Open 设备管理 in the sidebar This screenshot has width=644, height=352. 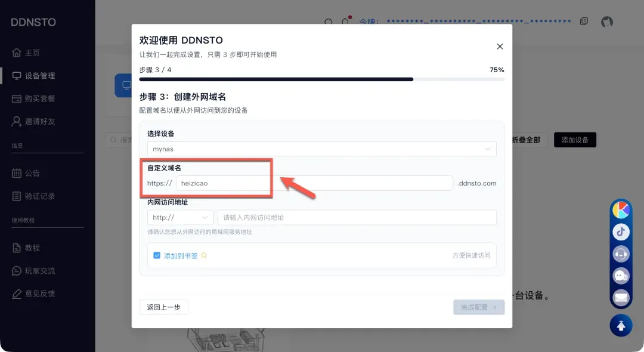click(39, 76)
